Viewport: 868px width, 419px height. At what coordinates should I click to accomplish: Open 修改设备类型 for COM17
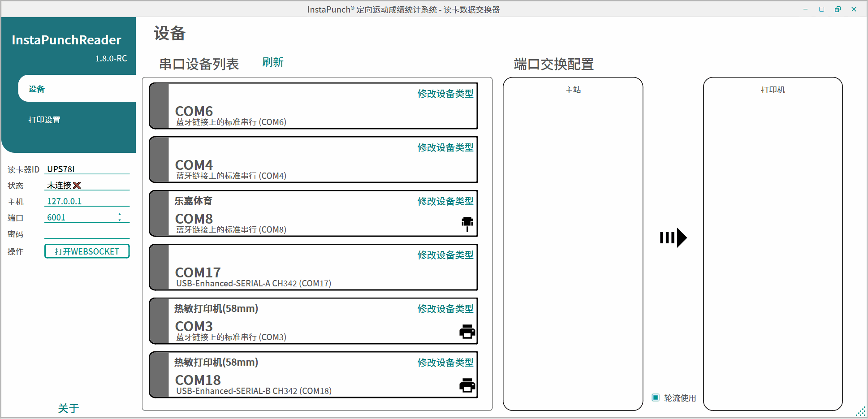click(x=445, y=255)
